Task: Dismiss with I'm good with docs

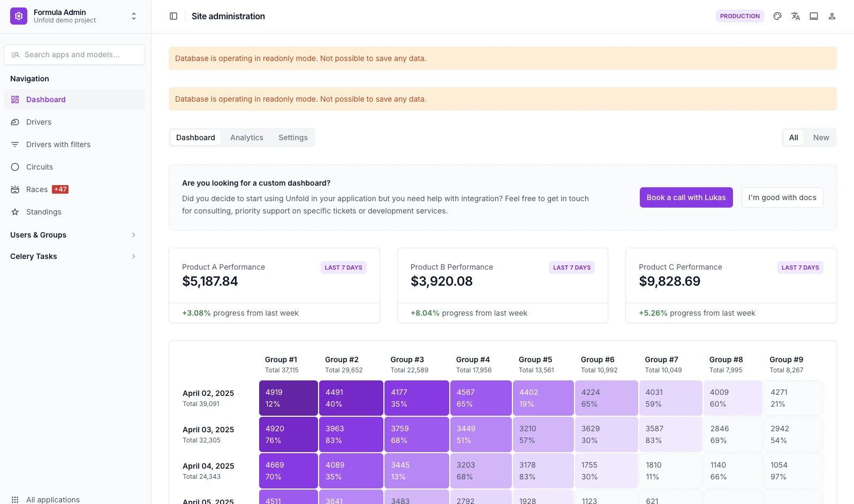Action: (x=782, y=197)
